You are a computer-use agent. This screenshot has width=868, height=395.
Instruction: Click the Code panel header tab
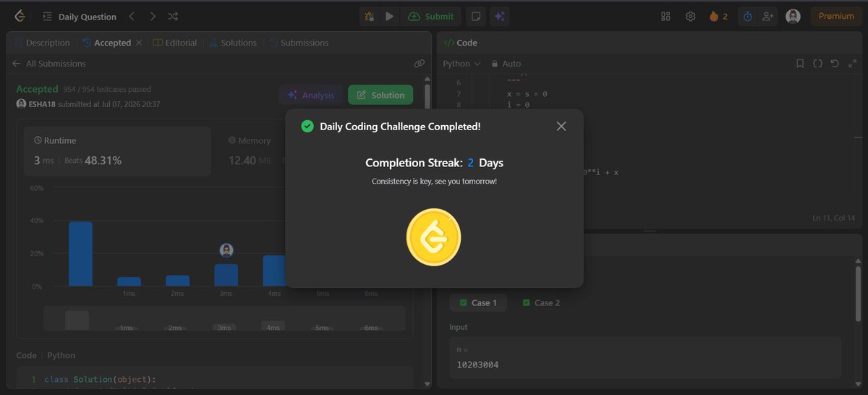[461, 43]
